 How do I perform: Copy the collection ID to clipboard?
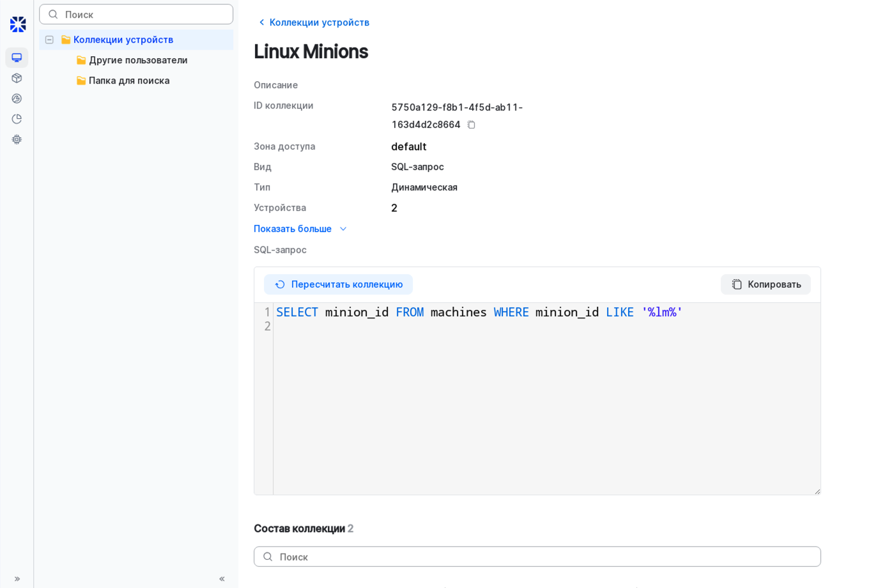(471, 125)
